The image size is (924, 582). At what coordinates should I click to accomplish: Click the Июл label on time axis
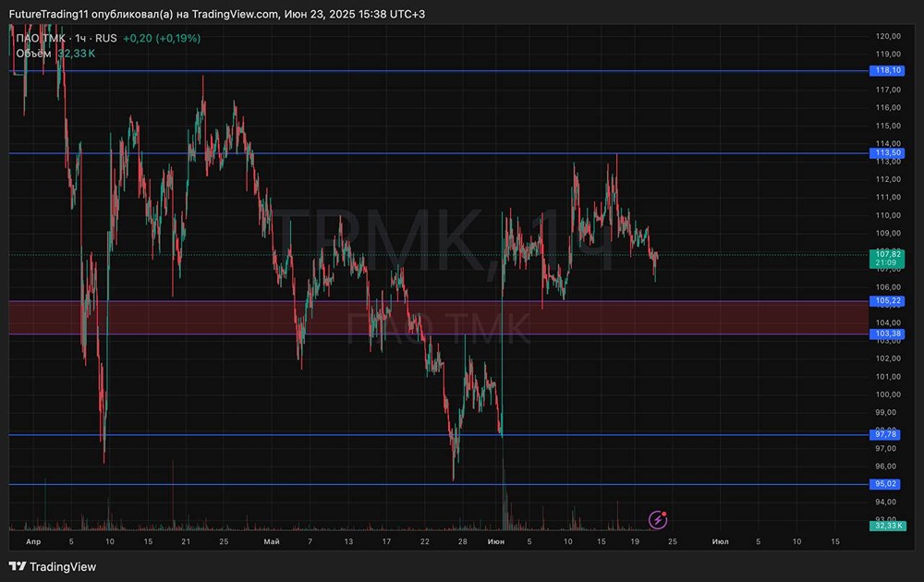[x=720, y=541]
